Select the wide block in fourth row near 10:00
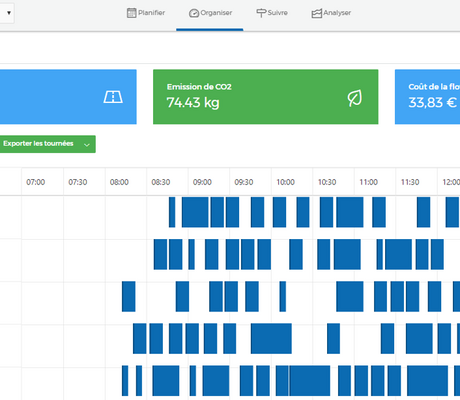460x400 pixels. click(271, 338)
